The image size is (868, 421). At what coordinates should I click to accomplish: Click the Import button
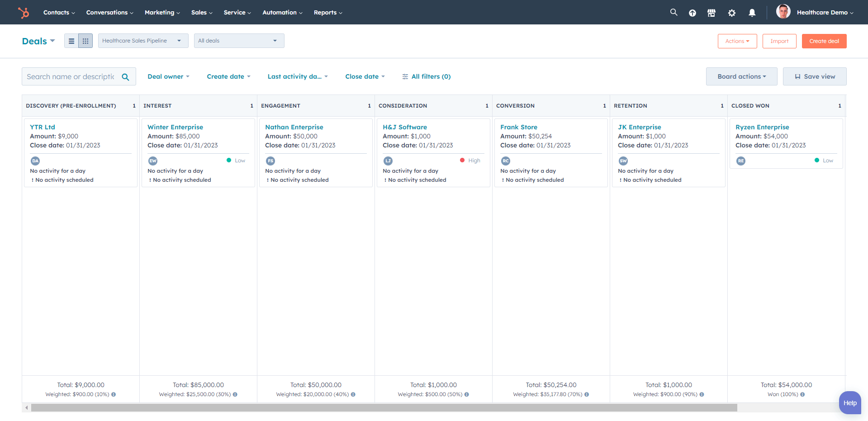click(779, 41)
